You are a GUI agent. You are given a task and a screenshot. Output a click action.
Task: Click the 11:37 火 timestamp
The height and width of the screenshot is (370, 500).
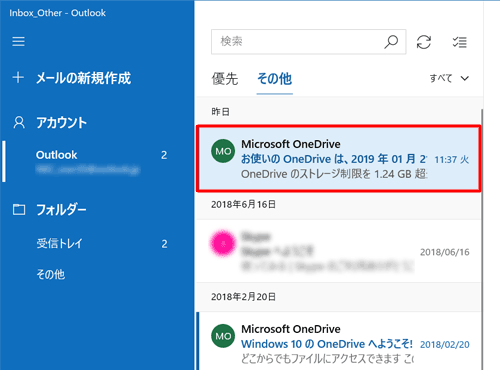point(452,160)
